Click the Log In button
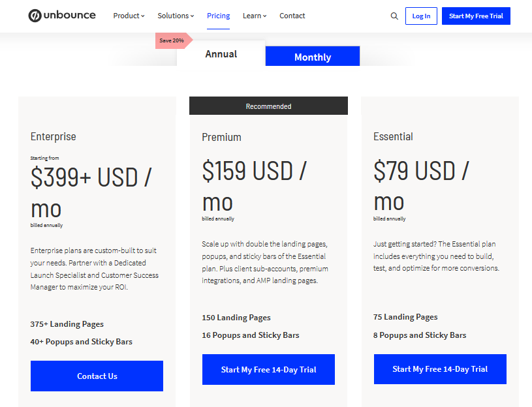532x407 pixels. pyautogui.click(x=421, y=16)
